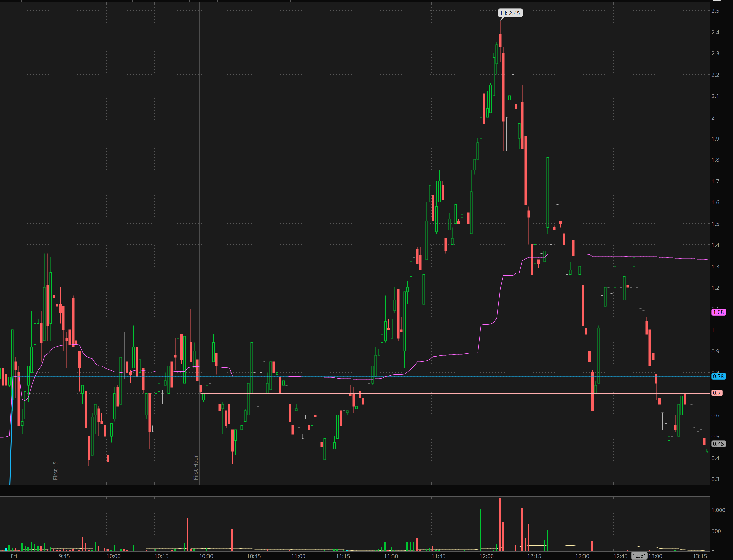Click the tallest red volume bar

[500, 525]
